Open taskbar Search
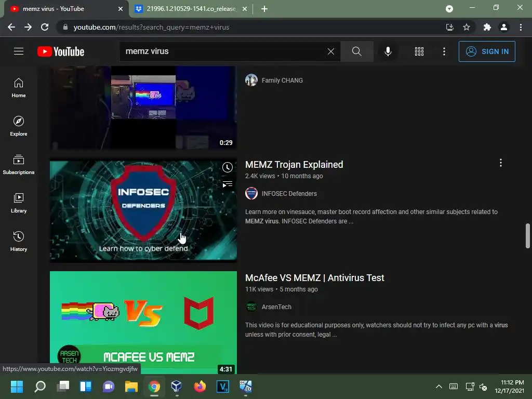 point(40,387)
